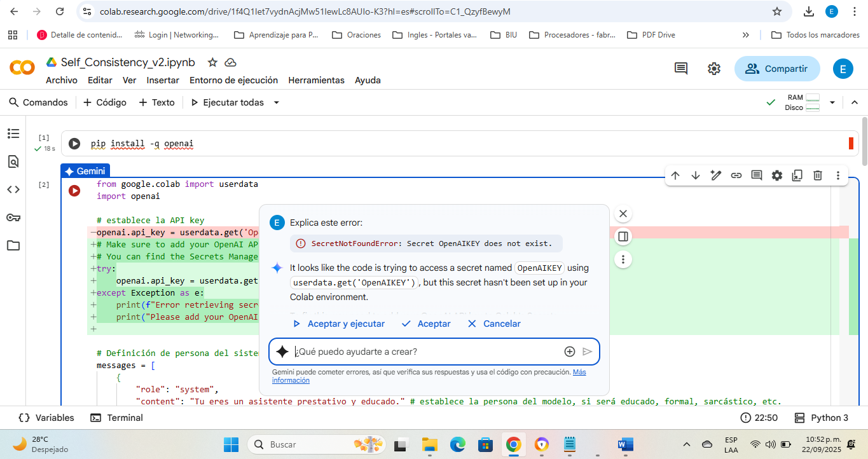Open find and replace sidebar icon

tap(13, 161)
